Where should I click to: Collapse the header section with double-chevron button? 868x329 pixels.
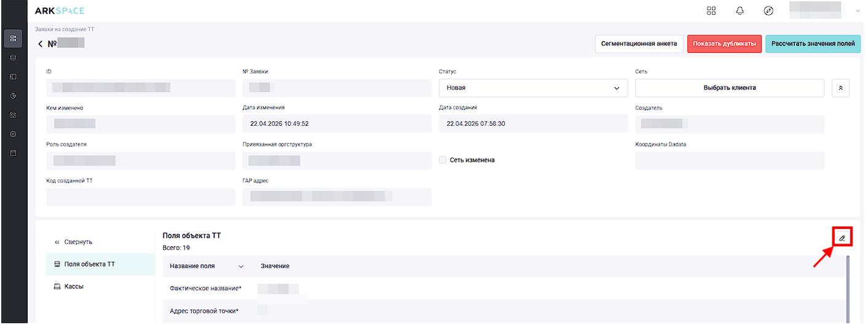[840, 88]
